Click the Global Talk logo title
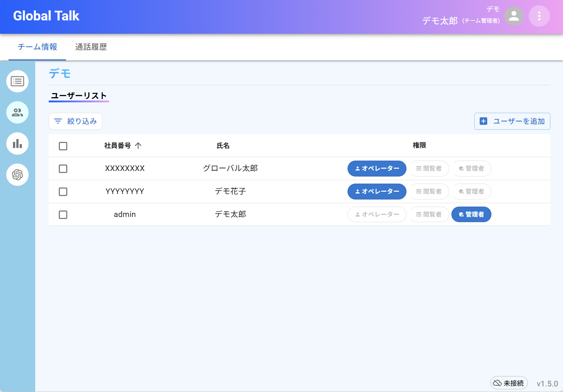This screenshot has height=392, width=563. 46,16
